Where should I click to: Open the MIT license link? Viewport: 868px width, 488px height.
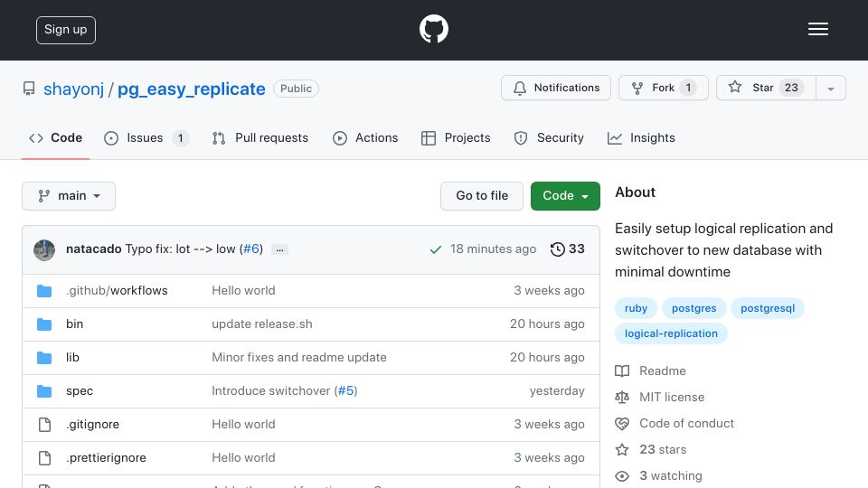[660, 398]
